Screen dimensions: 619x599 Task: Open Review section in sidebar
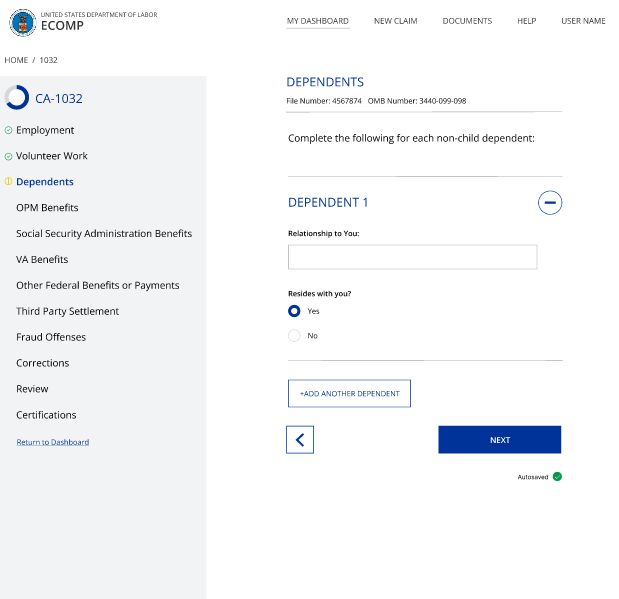click(x=32, y=389)
